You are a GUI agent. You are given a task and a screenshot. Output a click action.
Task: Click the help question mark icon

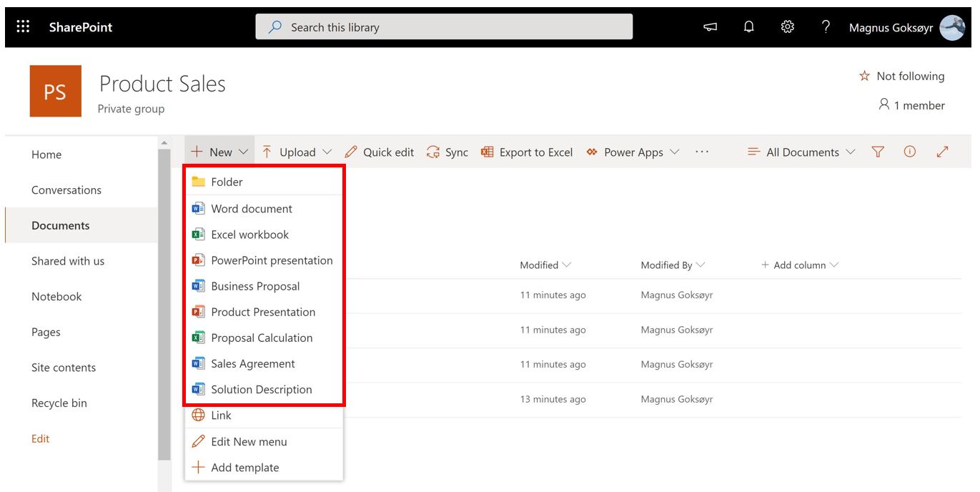tap(826, 27)
